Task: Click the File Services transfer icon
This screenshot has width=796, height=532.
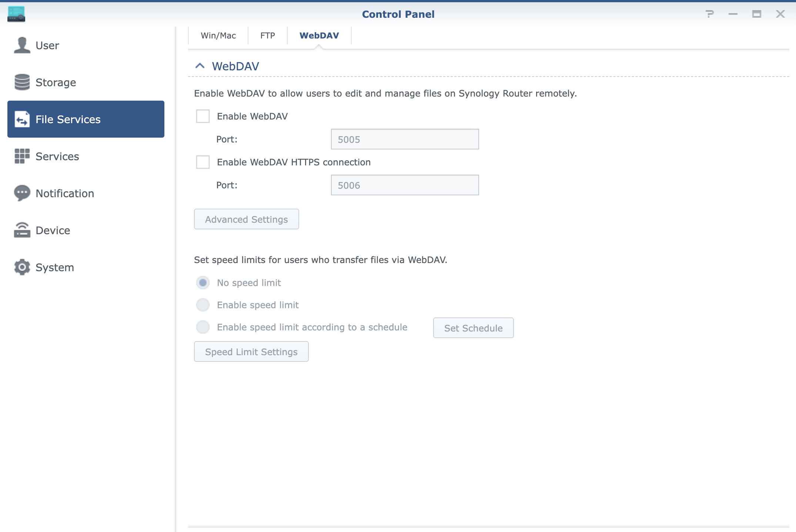Action: (22, 119)
